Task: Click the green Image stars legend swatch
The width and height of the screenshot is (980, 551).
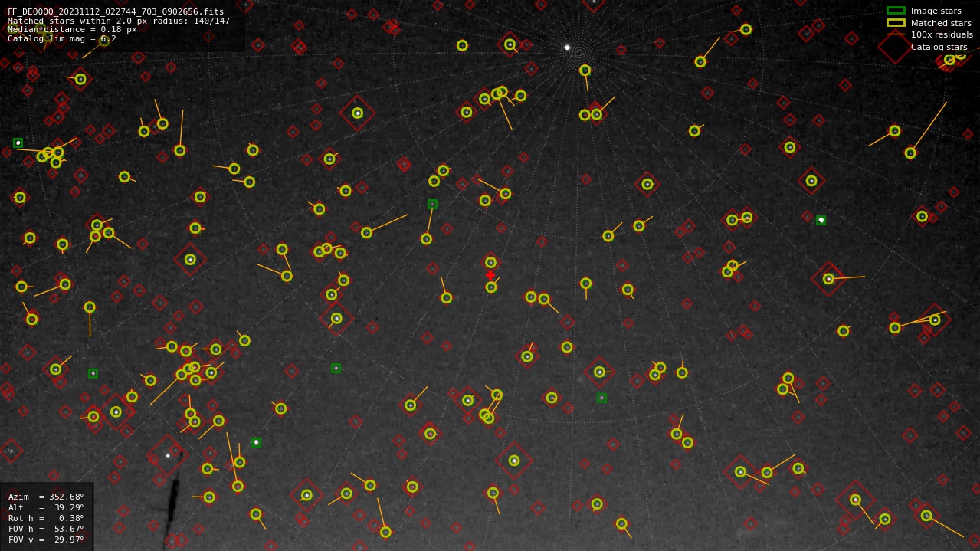Action: 896,11
